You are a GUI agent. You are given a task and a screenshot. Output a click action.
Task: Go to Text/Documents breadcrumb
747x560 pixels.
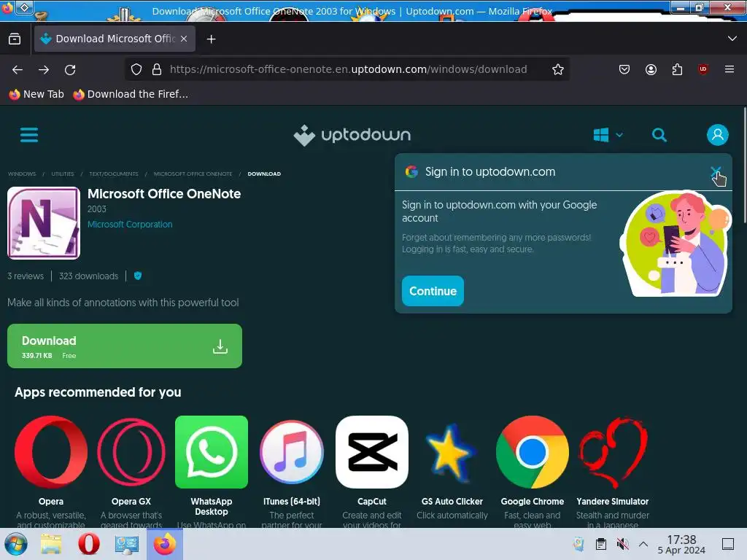point(113,174)
